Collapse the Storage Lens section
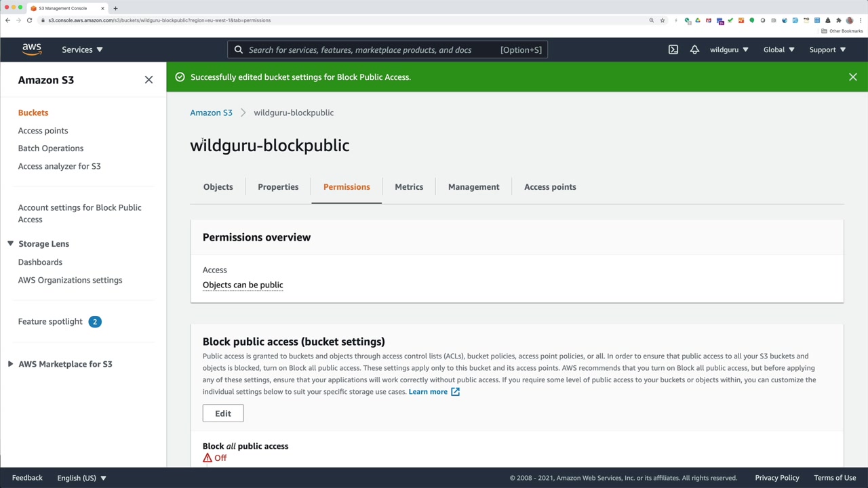 point(11,244)
